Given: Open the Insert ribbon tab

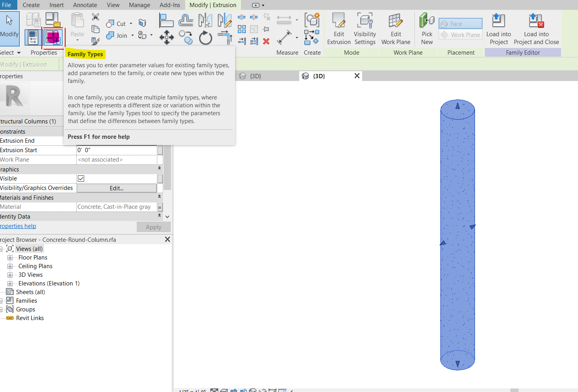Looking at the screenshot, I should point(57,5).
